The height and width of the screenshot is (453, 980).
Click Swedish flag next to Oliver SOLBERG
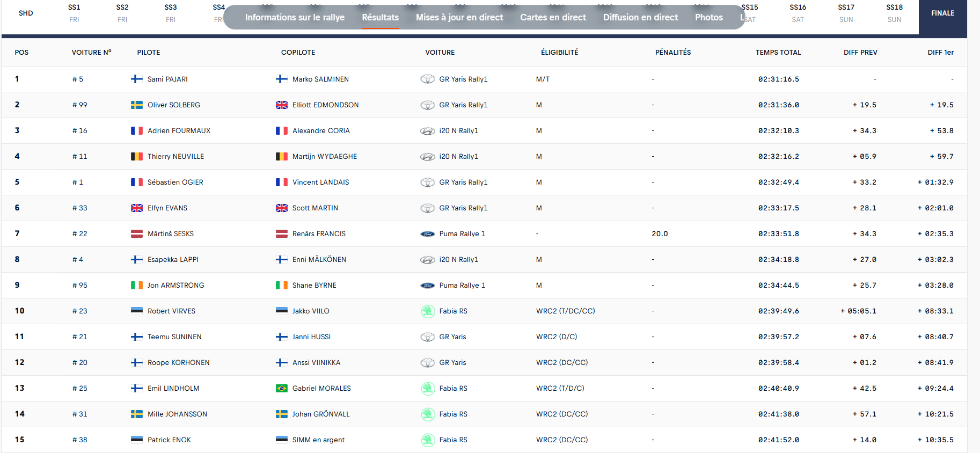pyautogui.click(x=137, y=105)
